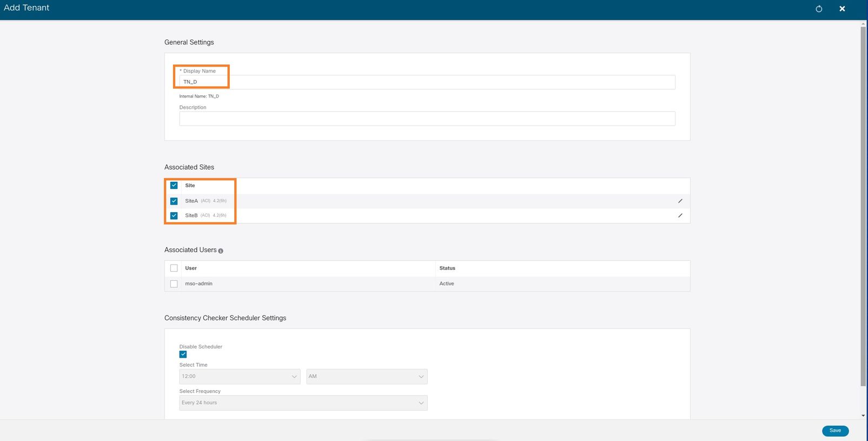Open the AM period dropdown
Screen dimensions: 868x441
click(367, 377)
